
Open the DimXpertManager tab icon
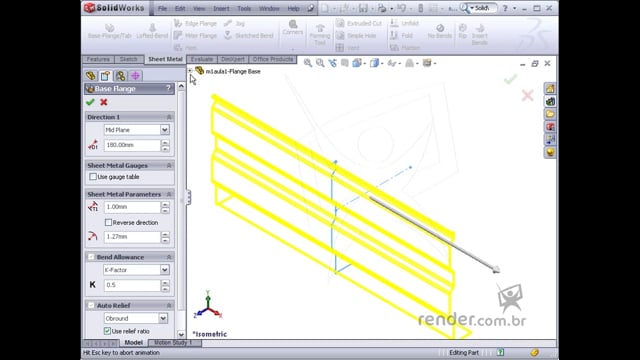pos(135,76)
